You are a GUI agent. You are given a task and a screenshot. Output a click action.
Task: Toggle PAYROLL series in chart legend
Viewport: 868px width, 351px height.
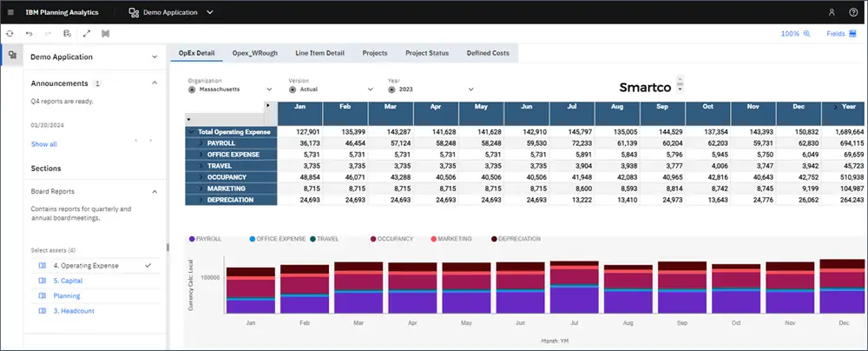tap(206, 239)
